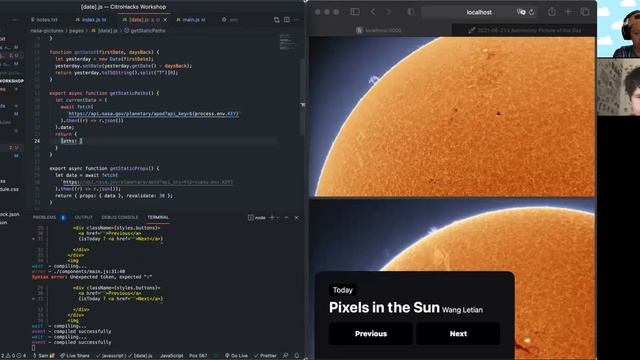This screenshot has width=640, height=360.
Task: Click the ./components/main.js:31:40 error path
Action: point(89,271)
